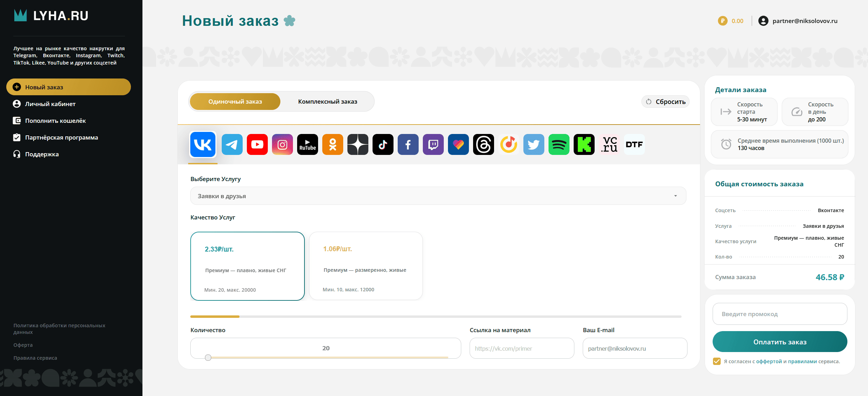The width and height of the screenshot is (868, 396).
Task: Switch to 'Комплексный заказ' tab
Action: 328,102
